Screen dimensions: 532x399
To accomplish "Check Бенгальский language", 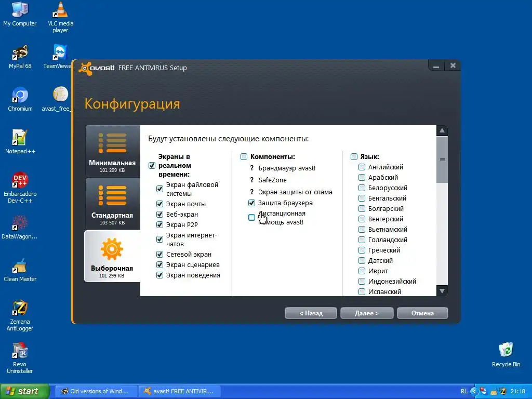I will pos(362,198).
